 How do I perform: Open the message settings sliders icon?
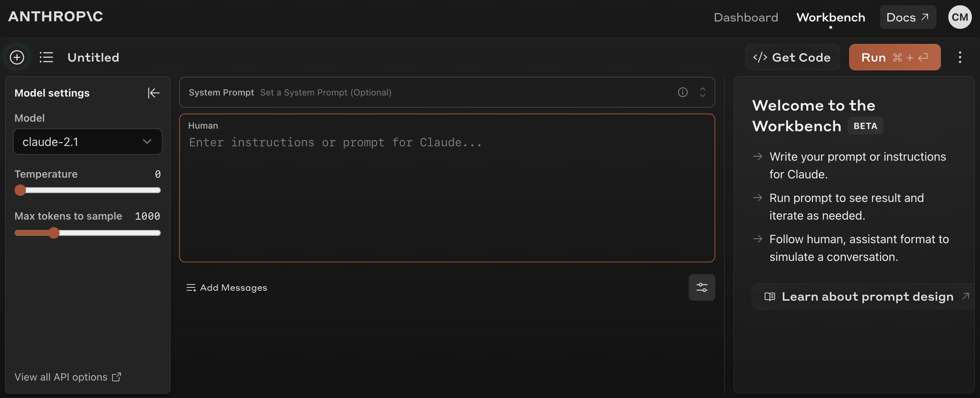[x=702, y=287]
